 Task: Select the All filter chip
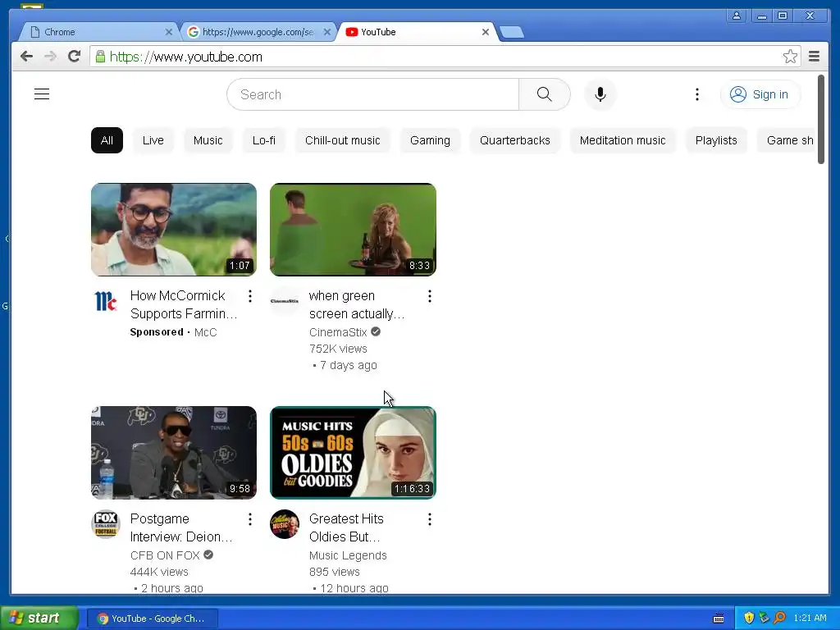click(107, 140)
